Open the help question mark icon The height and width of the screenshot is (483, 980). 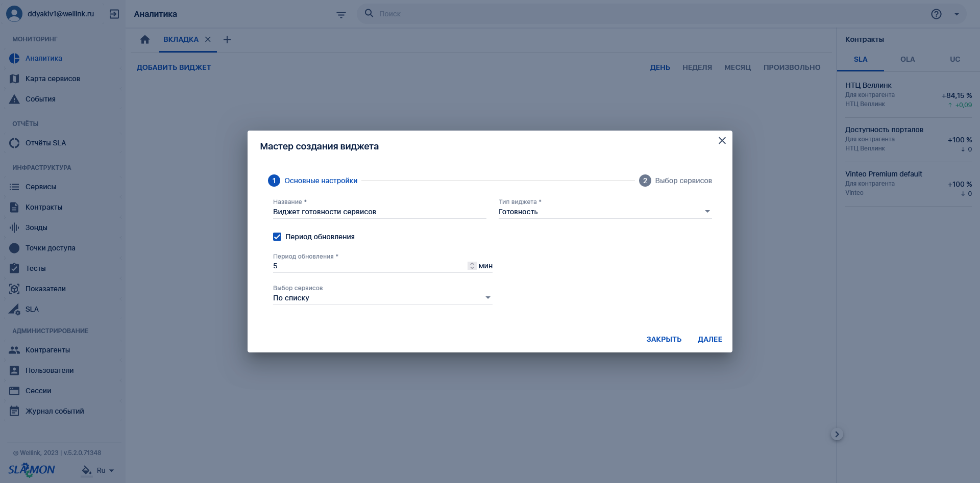point(936,14)
